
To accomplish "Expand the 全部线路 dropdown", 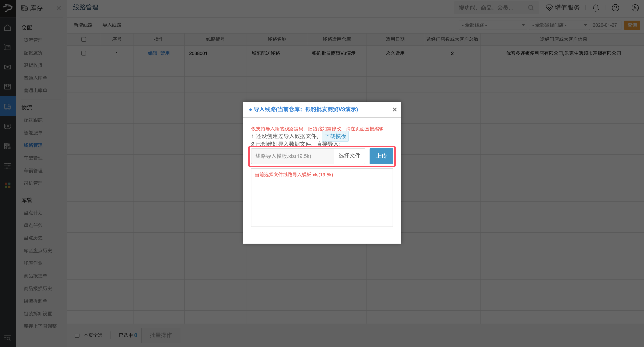I will (x=493, y=25).
